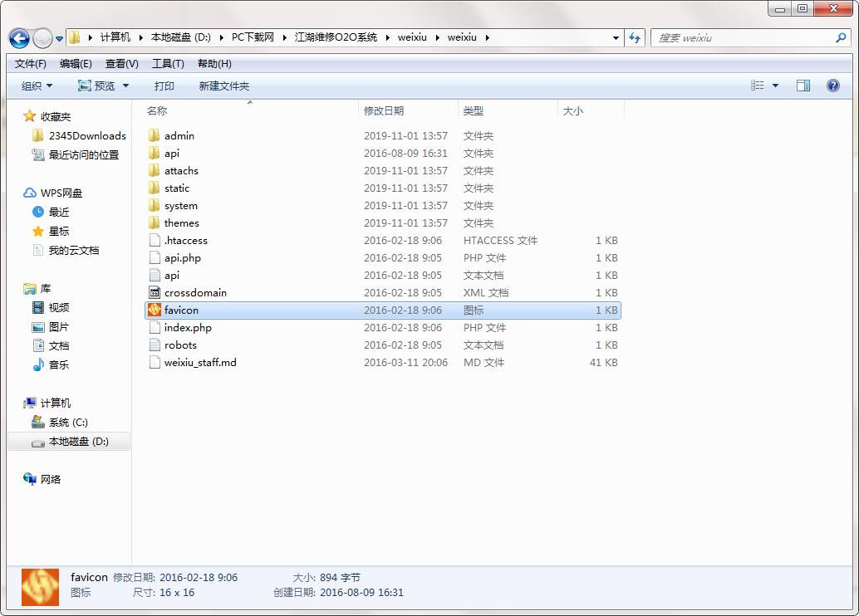Click the Back navigation arrow button

click(x=20, y=38)
